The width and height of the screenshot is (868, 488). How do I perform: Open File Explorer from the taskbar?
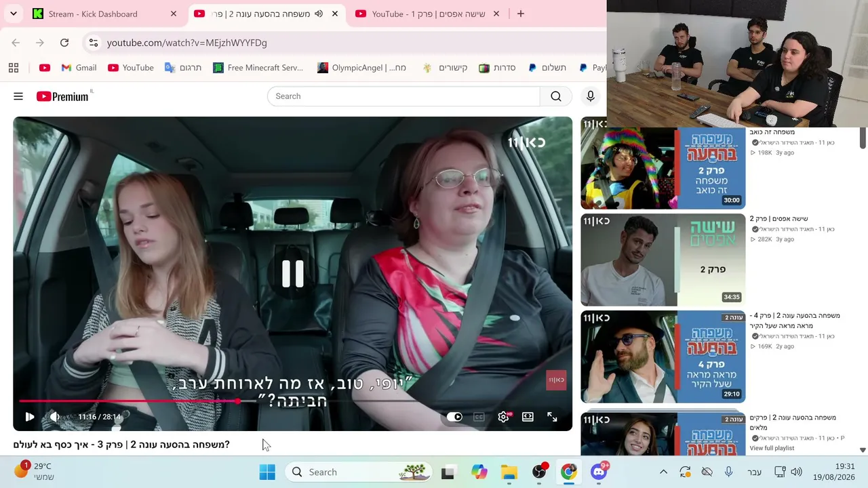tap(509, 472)
